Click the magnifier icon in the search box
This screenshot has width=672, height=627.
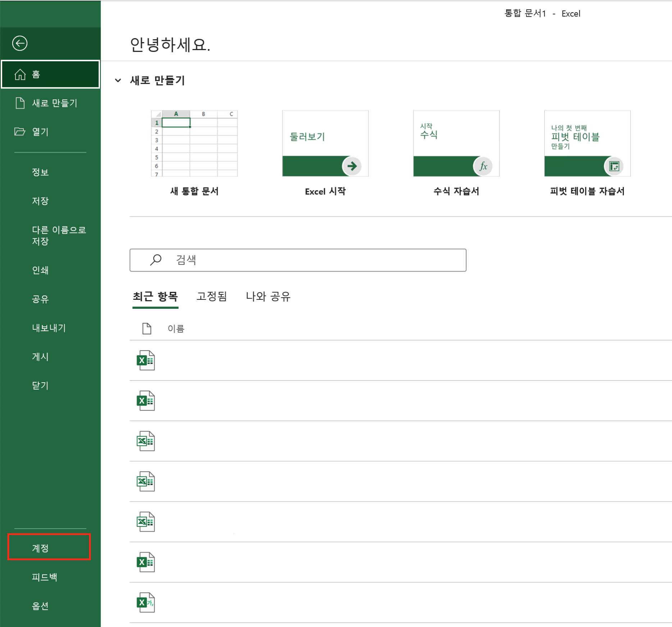156,260
